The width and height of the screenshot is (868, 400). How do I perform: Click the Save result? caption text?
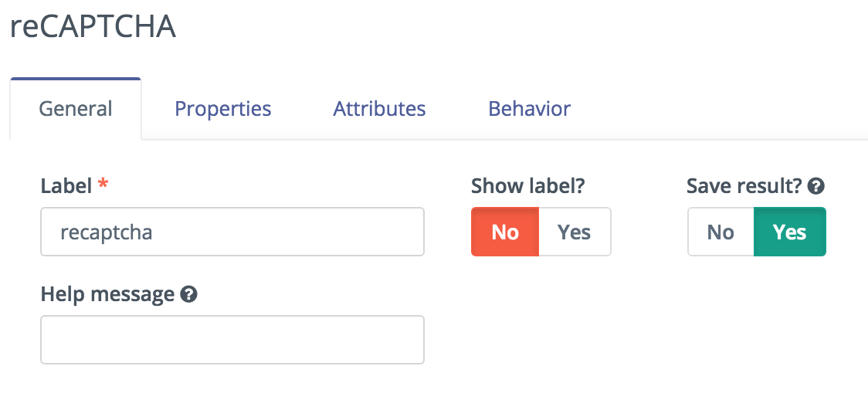[744, 186]
